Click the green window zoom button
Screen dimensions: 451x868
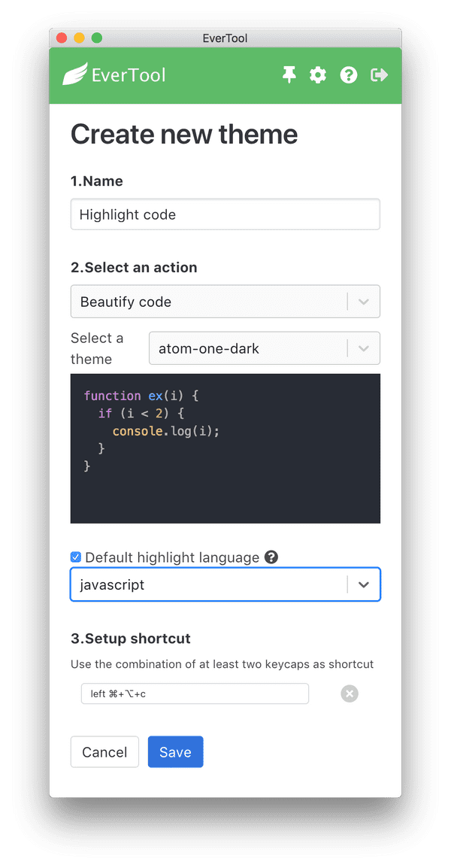click(97, 38)
